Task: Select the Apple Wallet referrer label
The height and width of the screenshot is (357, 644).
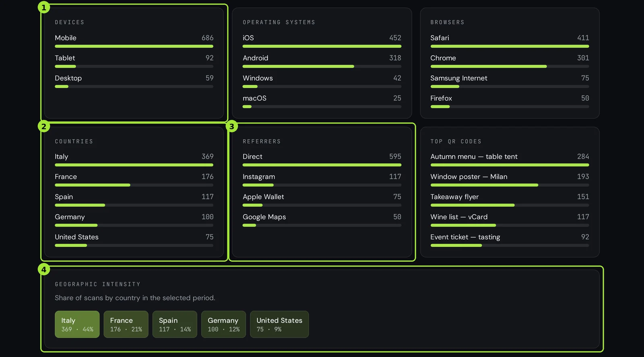Action: tap(263, 197)
